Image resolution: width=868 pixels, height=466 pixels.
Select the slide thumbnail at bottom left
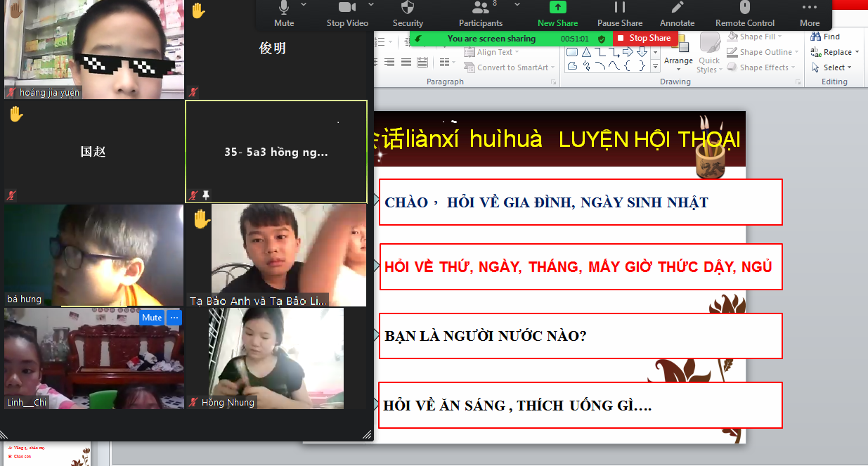(46, 454)
